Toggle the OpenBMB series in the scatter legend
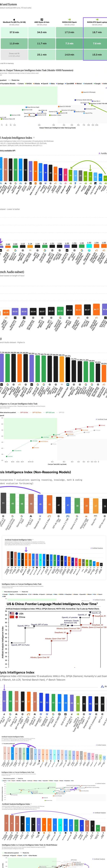The image size is (107, 868). (69, 84)
